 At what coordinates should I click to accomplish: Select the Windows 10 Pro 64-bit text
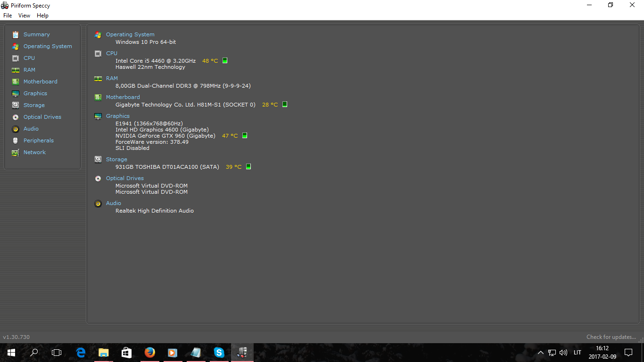point(146,42)
